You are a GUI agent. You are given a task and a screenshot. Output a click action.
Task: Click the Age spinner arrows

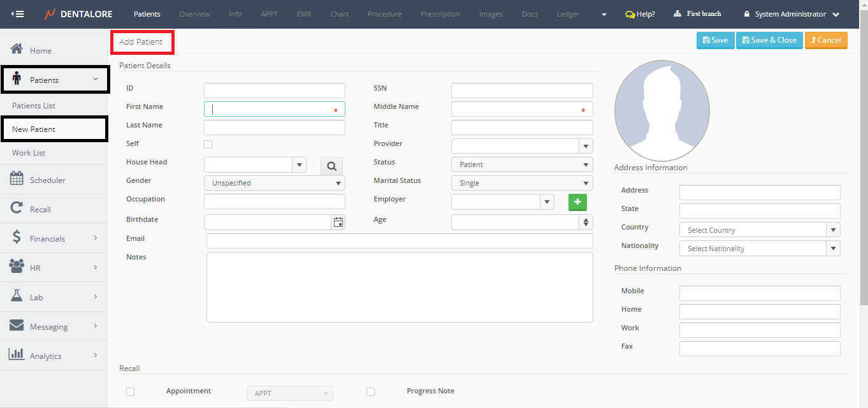coord(586,222)
